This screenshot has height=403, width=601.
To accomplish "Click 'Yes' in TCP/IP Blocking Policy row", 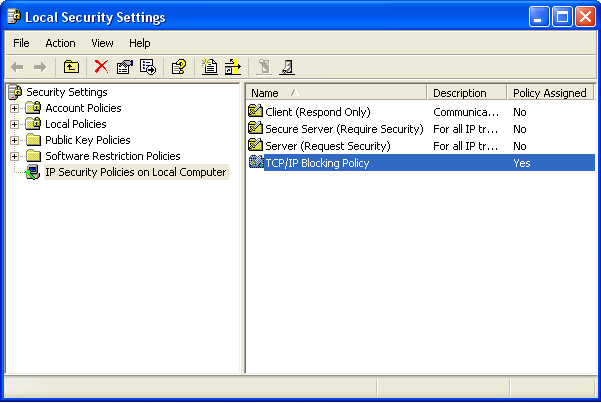I will click(522, 163).
